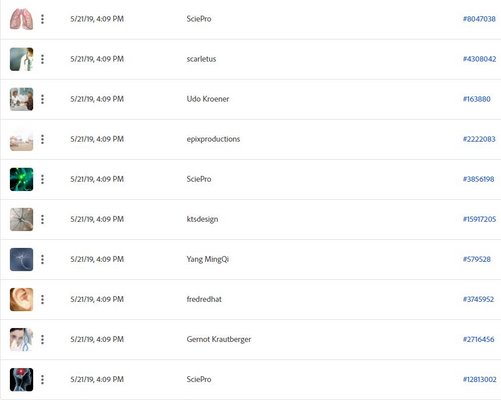
Task: Open asset link #12813002
Action: (x=480, y=379)
